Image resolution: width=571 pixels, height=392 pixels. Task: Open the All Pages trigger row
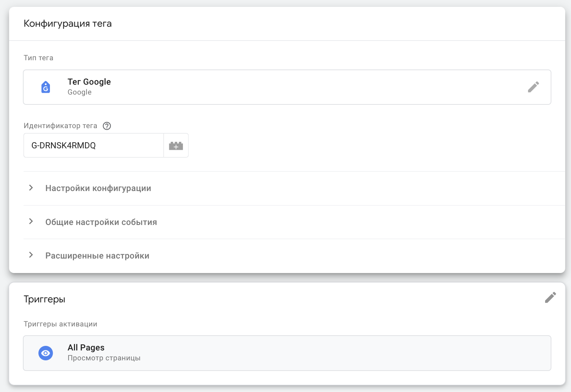(x=287, y=353)
